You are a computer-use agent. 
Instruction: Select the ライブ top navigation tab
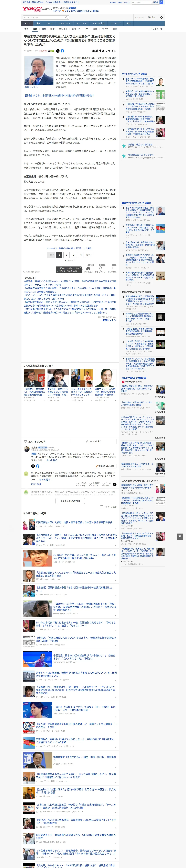point(49,24)
